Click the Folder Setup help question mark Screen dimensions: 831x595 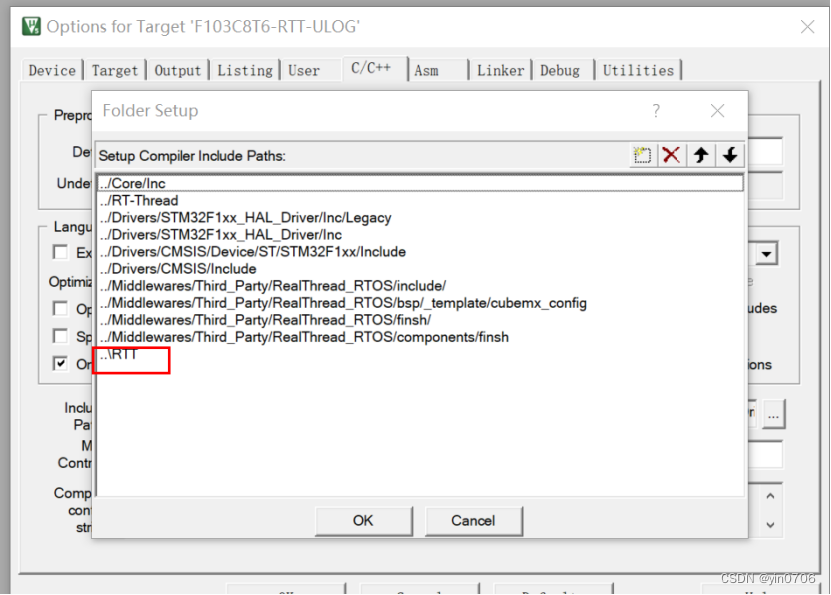tap(656, 111)
